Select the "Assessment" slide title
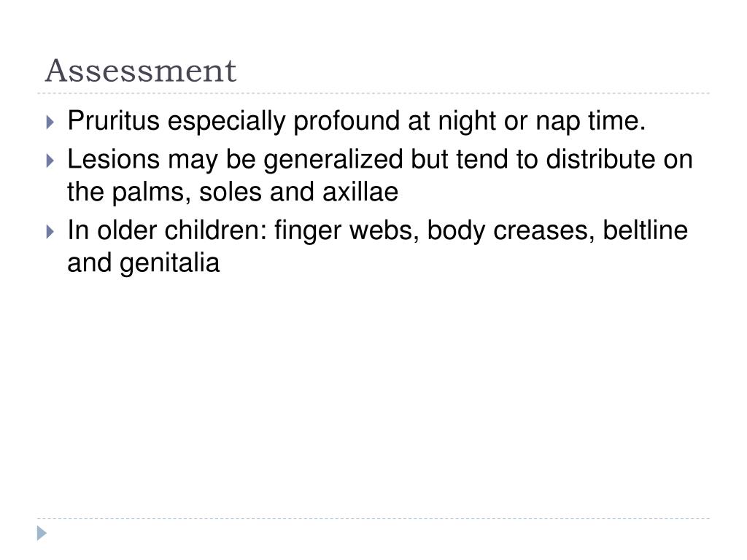 tap(141, 71)
